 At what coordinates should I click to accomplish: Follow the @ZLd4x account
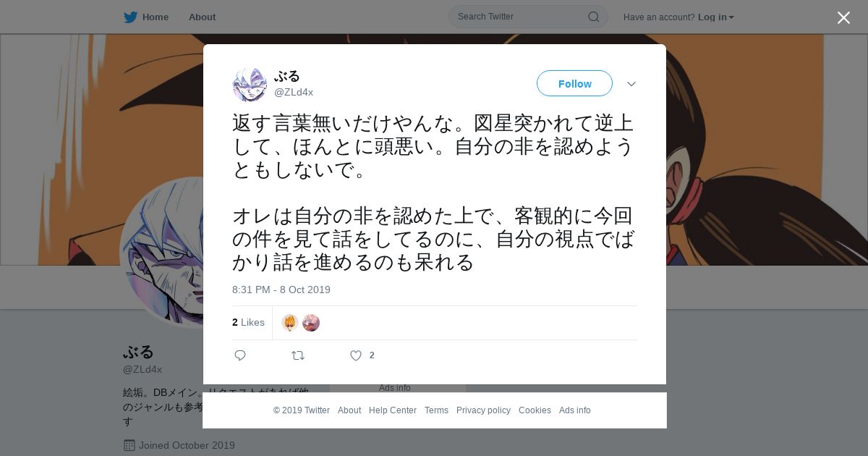[574, 83]
